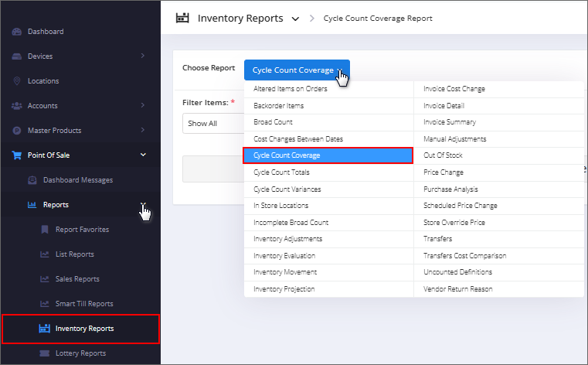Click the Report Favorites bookmark icon

click(45, 230)
